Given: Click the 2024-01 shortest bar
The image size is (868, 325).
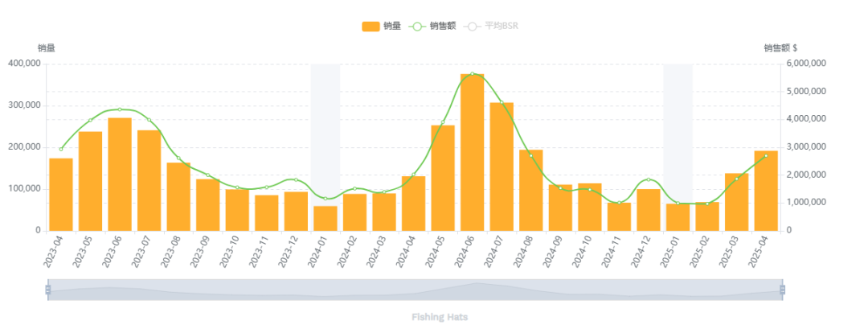Looking at the screenshot, I should 325,219.
